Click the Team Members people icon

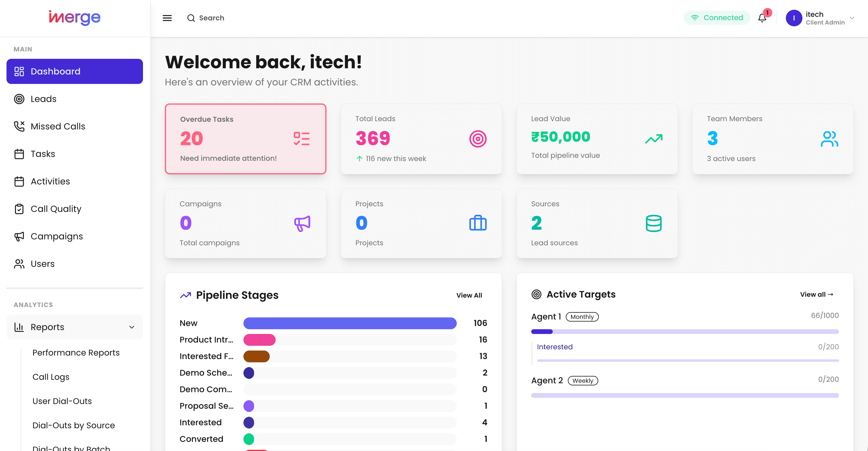[830, 139]
